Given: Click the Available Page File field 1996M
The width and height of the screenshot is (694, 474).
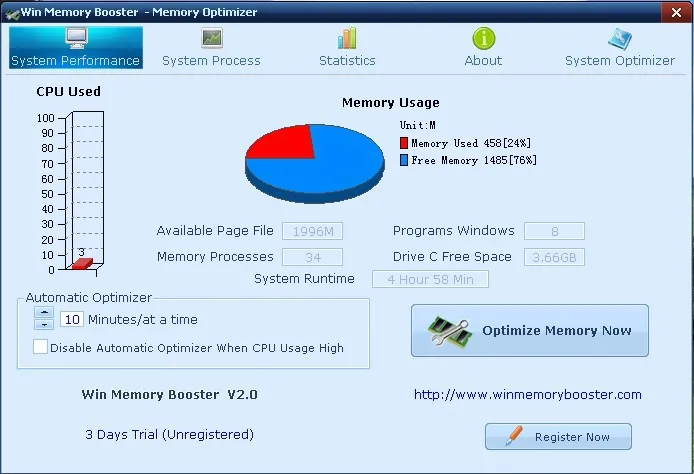Looking at the screenshot, I should [312, 231].
